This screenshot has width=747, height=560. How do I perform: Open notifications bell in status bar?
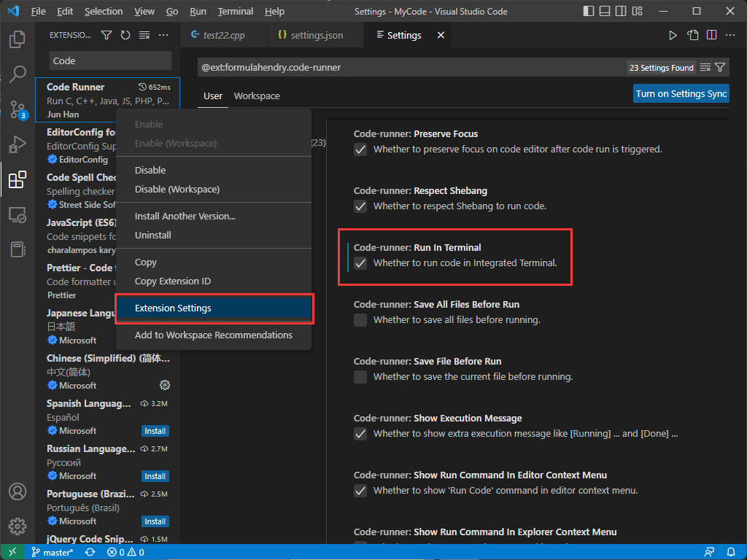tap(731, 553)
